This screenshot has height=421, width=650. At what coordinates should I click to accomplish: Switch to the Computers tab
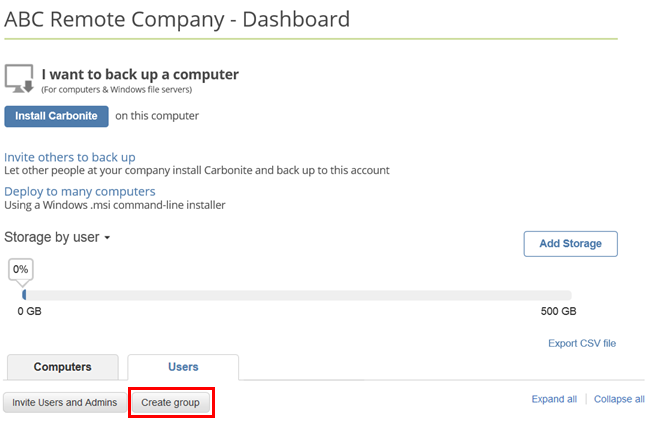(x=62, y=367)
